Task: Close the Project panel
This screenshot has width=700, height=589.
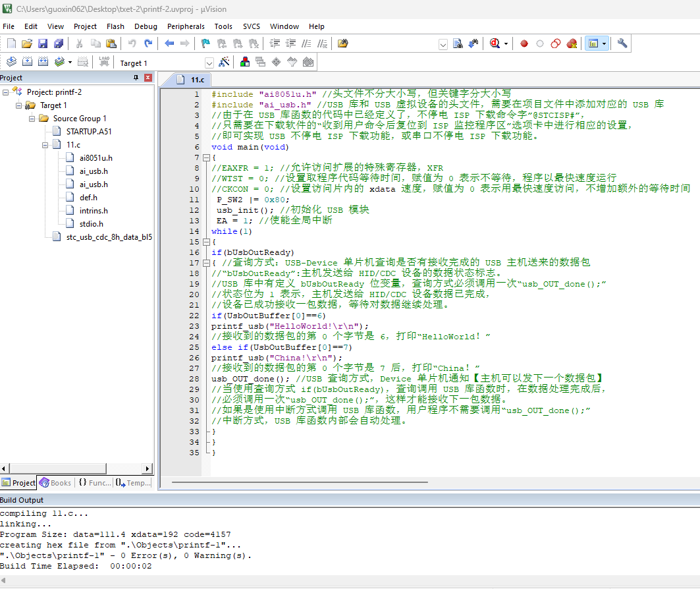Action: [148, 78]
